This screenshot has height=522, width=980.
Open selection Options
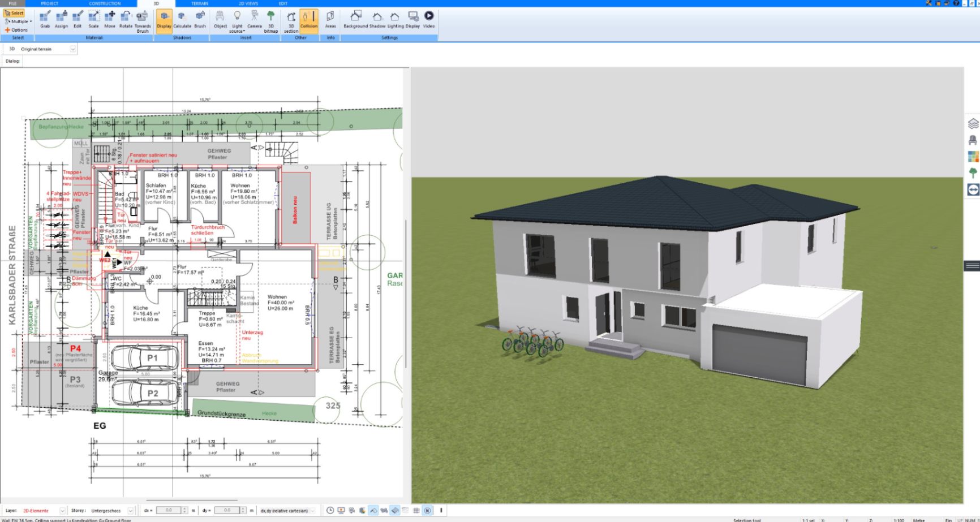pyautogui.click(x=16, y=30)
